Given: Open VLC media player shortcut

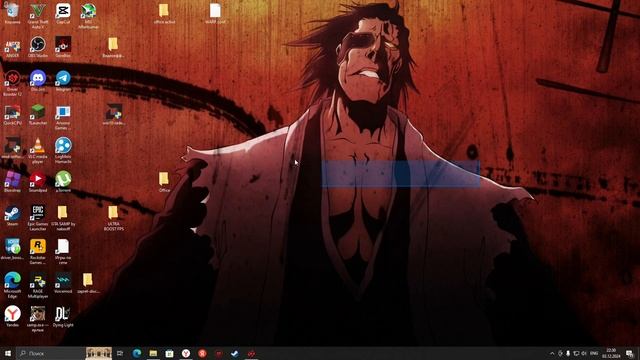Looking at the screenshot, I should [38, 150].
